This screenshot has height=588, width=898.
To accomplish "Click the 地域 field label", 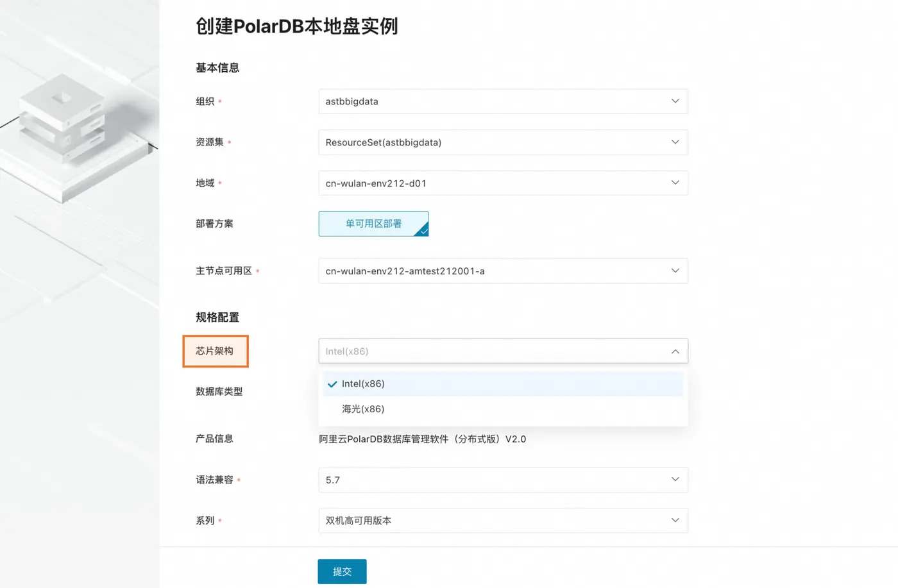I will tap(205, 183).
